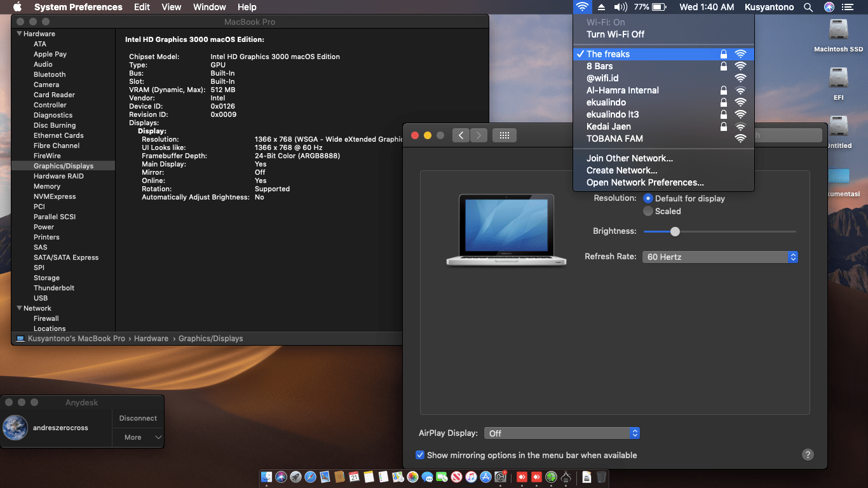Click the volume icon in menu bar
The image size is (868, 488).
pyautogui.click(x=621, y=7)
